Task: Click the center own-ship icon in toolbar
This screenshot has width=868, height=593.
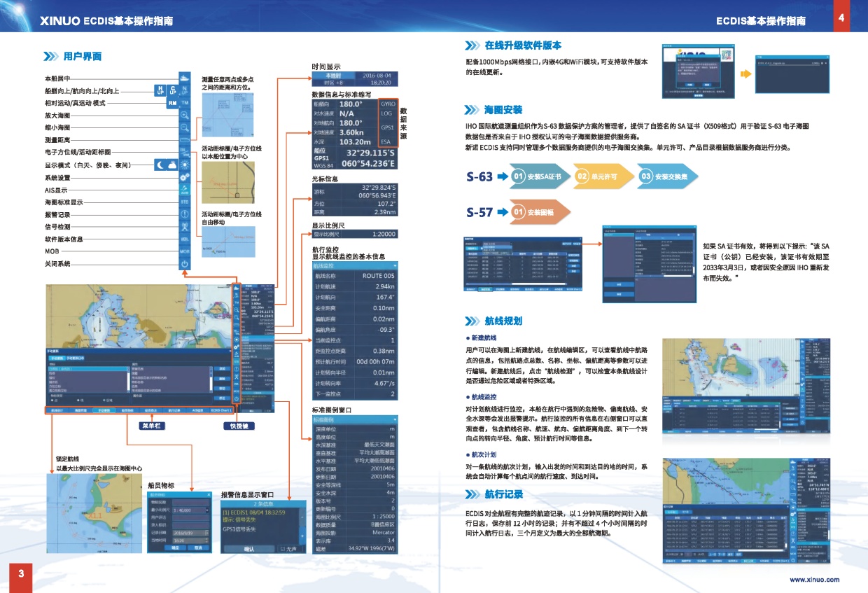Action: click(x=185, y=78)
